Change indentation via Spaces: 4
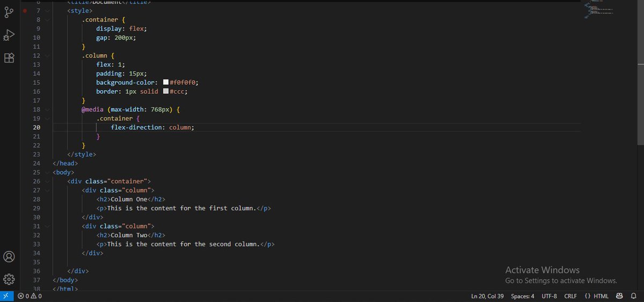 [523, 296]
